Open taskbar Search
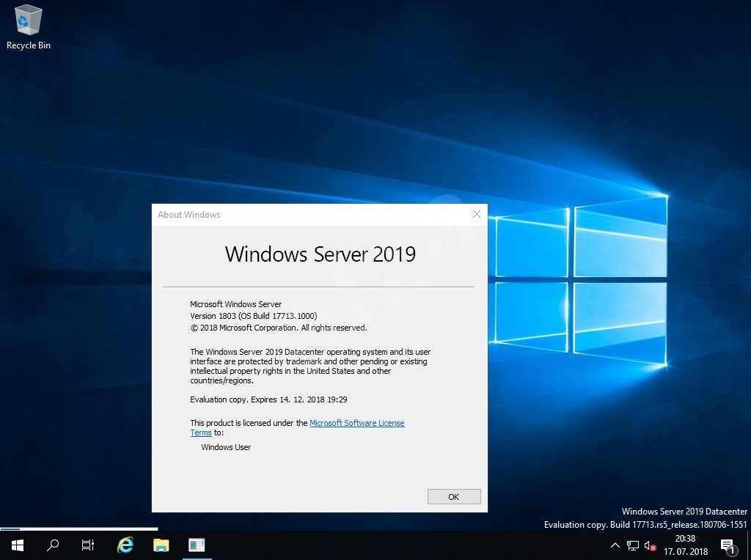The image size is (751, 560). tap(52, 545)
